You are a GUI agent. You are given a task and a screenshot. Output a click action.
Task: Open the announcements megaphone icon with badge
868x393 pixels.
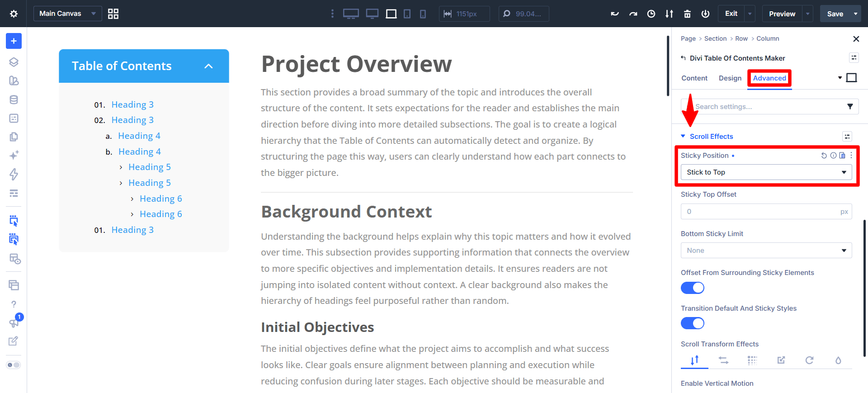click(x=14, y=322)
